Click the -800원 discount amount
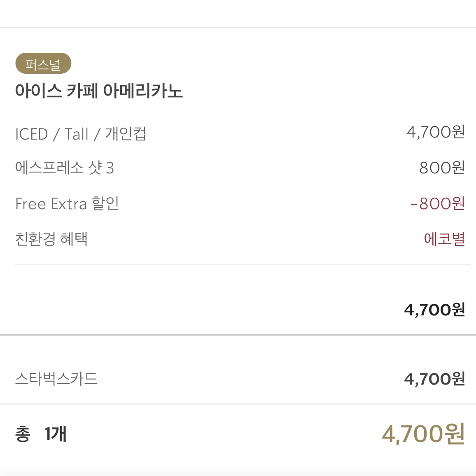This screenshot has height=476, width=476. (x=438, y=203)
